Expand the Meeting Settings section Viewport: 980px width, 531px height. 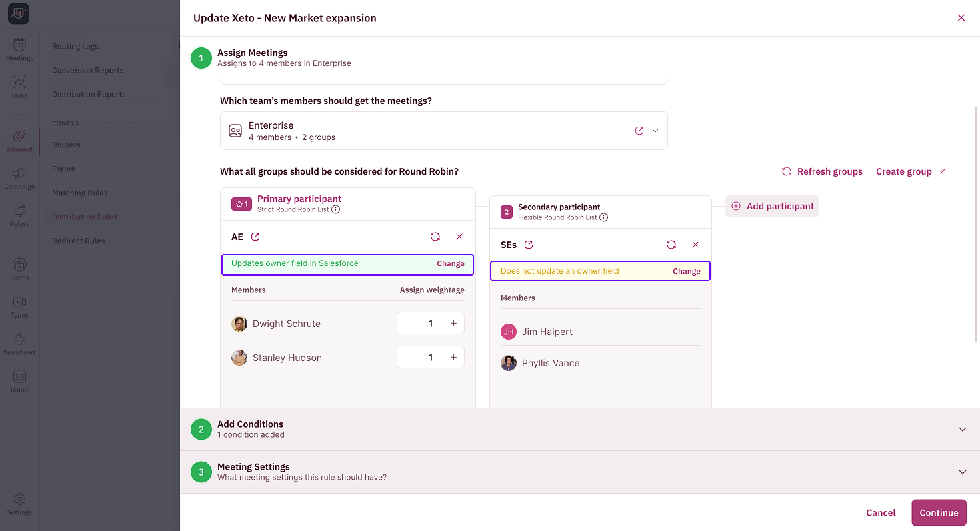pos(963,472)
